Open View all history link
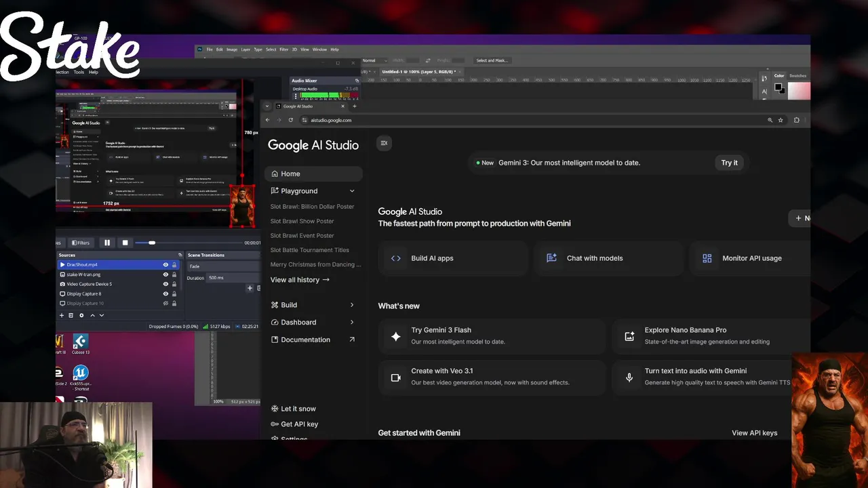This screenshot has width=868, height=488. coord(300,280)
